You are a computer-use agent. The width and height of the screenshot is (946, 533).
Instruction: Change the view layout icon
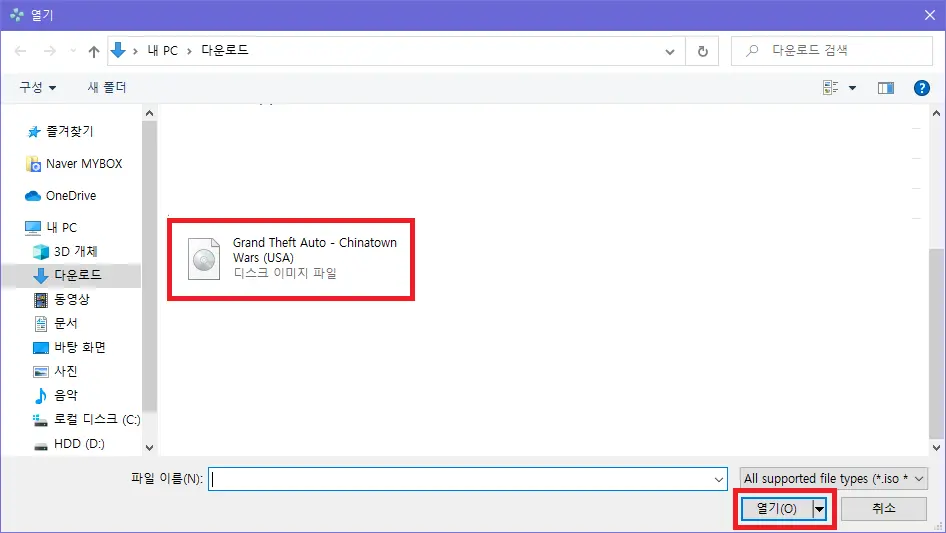[831, 88]
